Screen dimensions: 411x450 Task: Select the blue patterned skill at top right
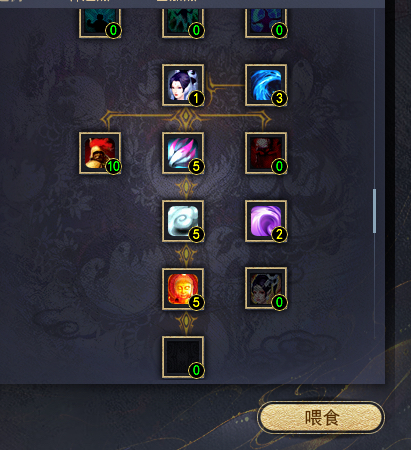click(266, 23)
